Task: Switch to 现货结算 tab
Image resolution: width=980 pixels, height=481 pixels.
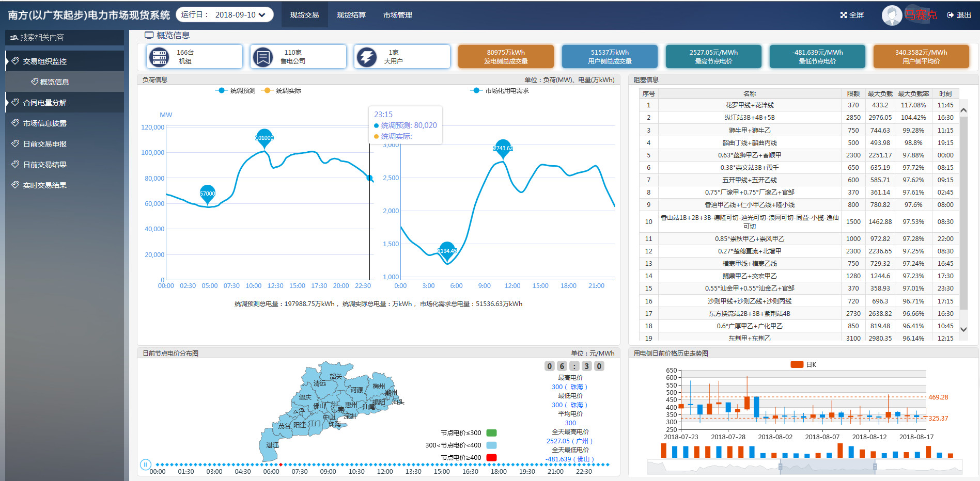Action: (351, 15)
